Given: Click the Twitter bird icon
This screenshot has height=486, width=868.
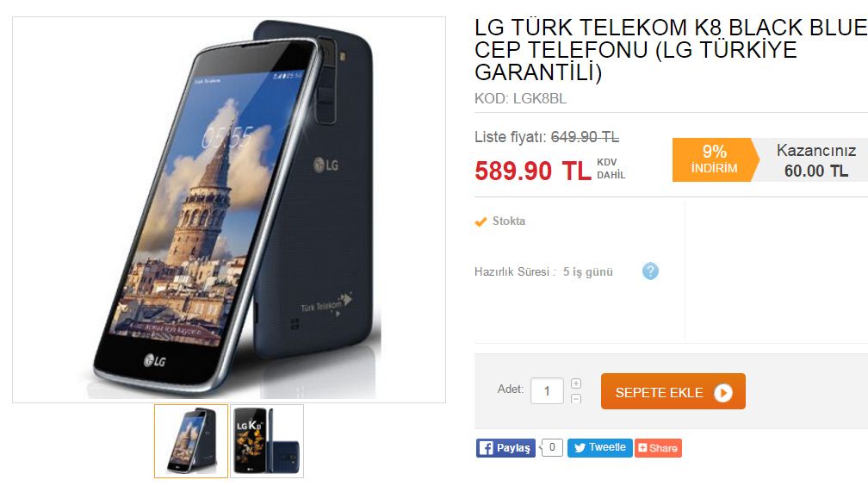Looking at the screenshot, I should pyautogui.click(x=580, y=448).
